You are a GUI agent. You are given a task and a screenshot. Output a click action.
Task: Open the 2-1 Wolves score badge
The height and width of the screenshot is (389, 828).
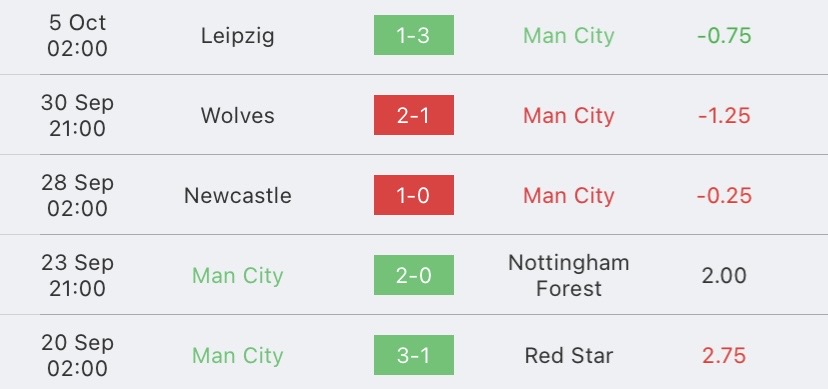413,115
